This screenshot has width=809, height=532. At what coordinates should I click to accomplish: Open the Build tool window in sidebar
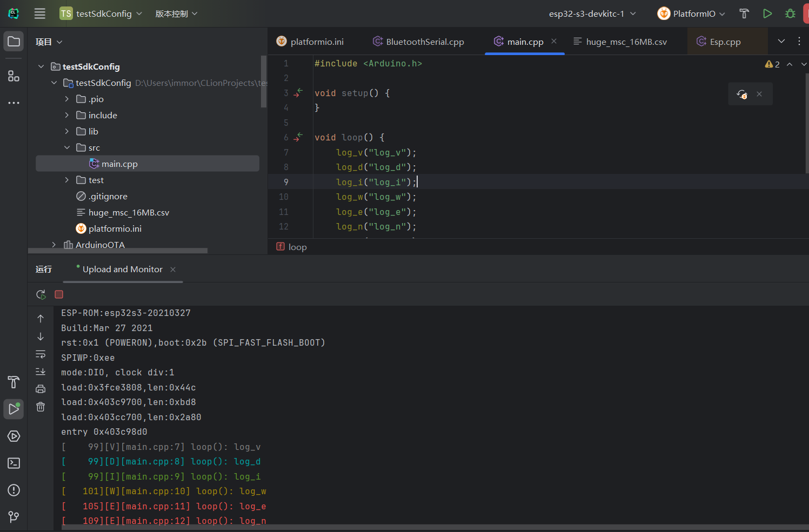tap(14, 382)
